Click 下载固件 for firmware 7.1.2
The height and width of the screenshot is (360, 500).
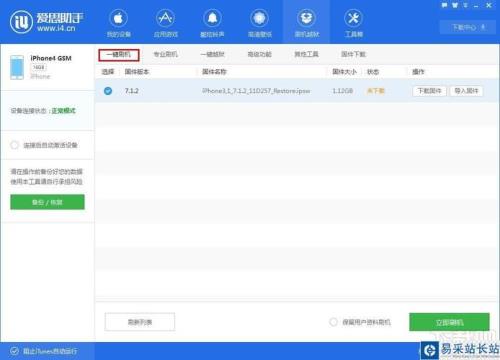pyautogui.click(x=429, y=91)
